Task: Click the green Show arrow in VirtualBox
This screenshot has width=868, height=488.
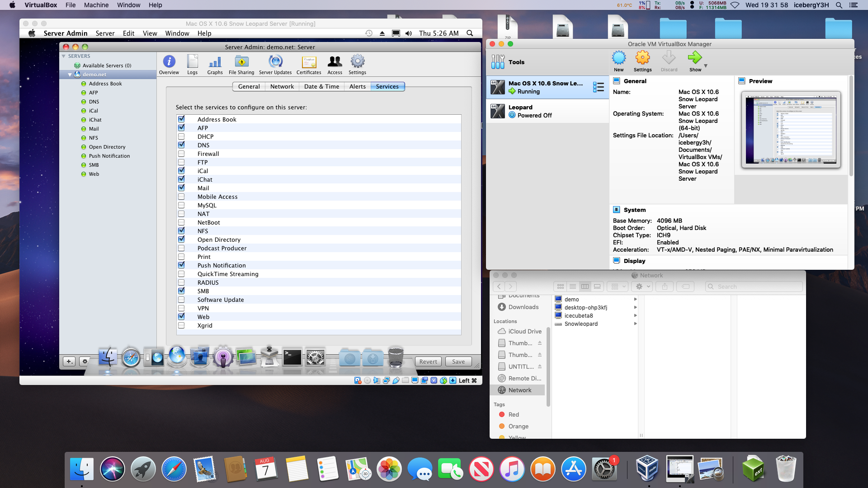Action: pyautogui.click(x=695, y=61)
